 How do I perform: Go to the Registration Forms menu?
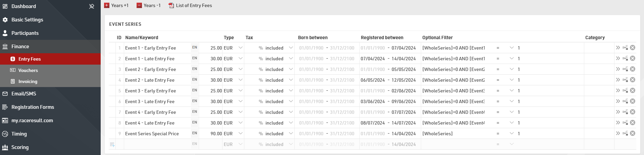[x=33, y=107]
